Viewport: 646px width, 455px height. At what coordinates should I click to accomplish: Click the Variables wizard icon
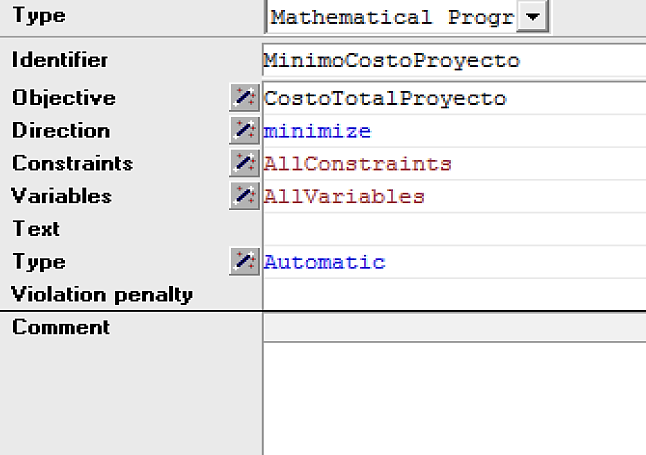[244, 196]
